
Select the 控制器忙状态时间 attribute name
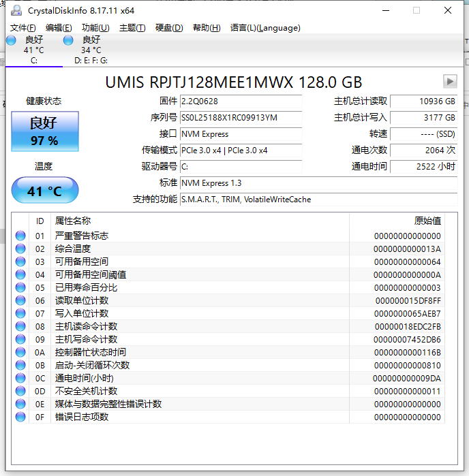pyautogui.click(x=90, y=352)
